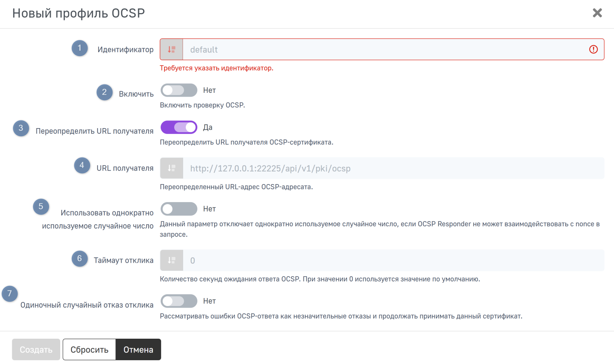The height and width of the screenshot is (364, 614).
Task: Click the sort icon beside Идентификатор field
Action: [172, 49]
